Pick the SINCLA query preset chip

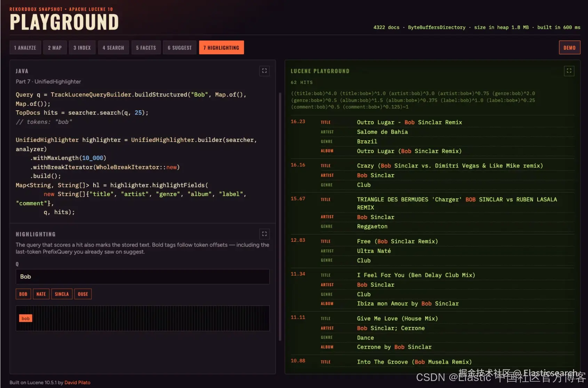(x=62, y=294)
